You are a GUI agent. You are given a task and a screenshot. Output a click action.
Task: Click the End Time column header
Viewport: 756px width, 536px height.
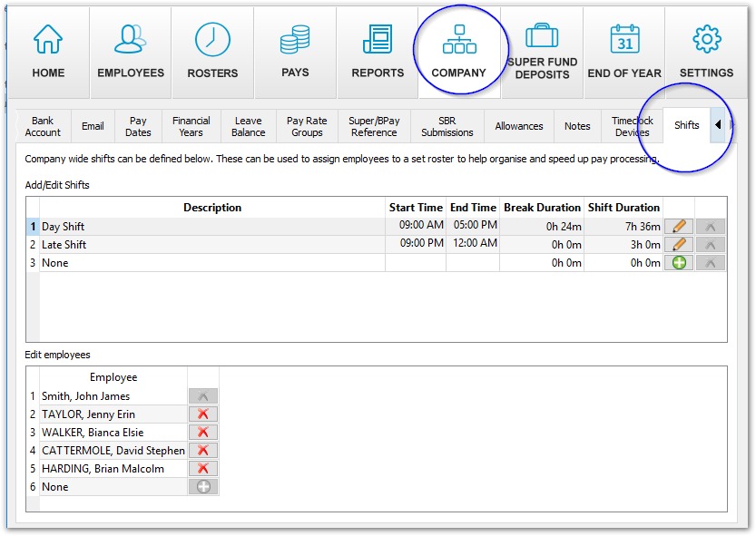coord(473,208)
